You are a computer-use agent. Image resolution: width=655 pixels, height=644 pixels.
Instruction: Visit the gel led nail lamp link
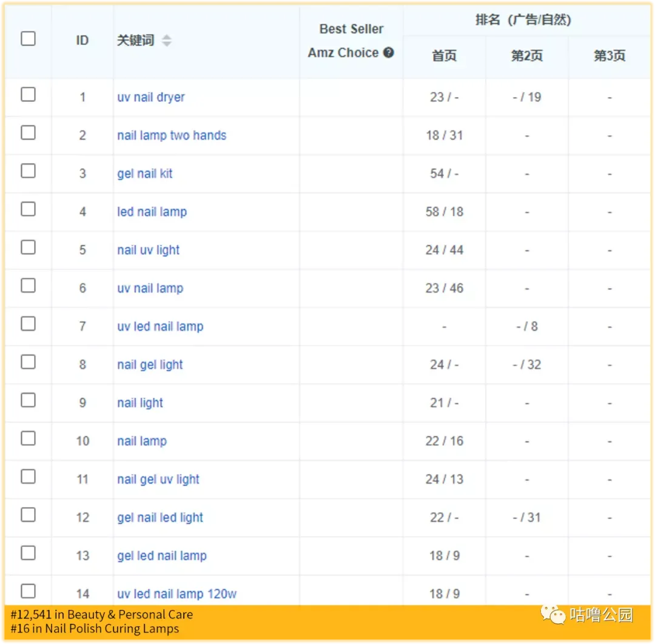point(162,556)
